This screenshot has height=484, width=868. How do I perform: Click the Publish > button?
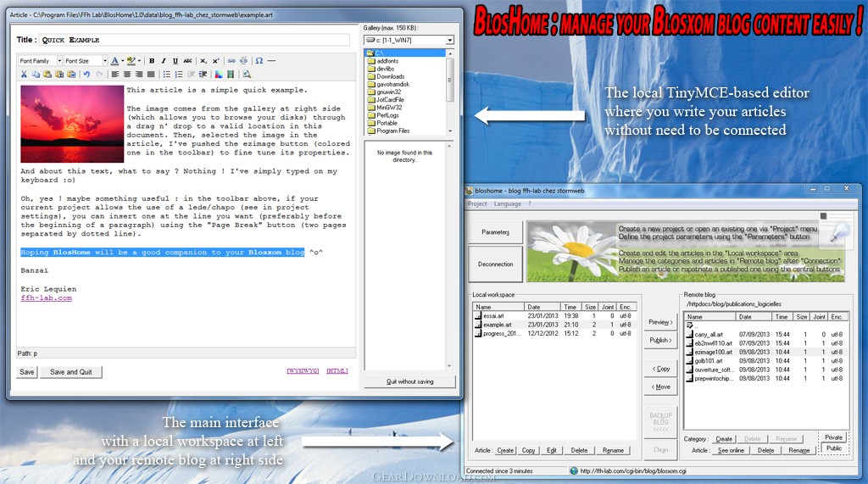661,341
